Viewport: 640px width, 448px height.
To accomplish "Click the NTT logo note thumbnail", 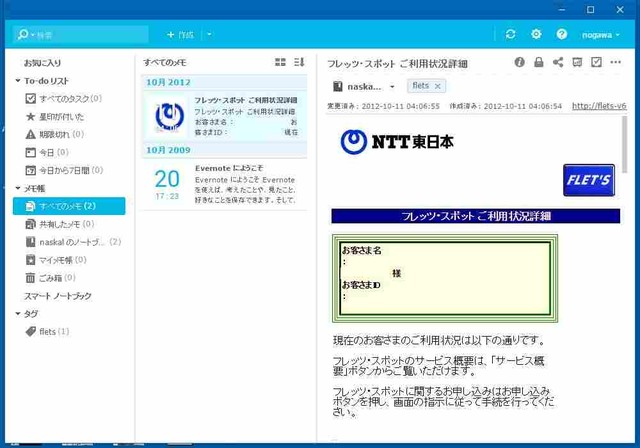I will 169,116.
